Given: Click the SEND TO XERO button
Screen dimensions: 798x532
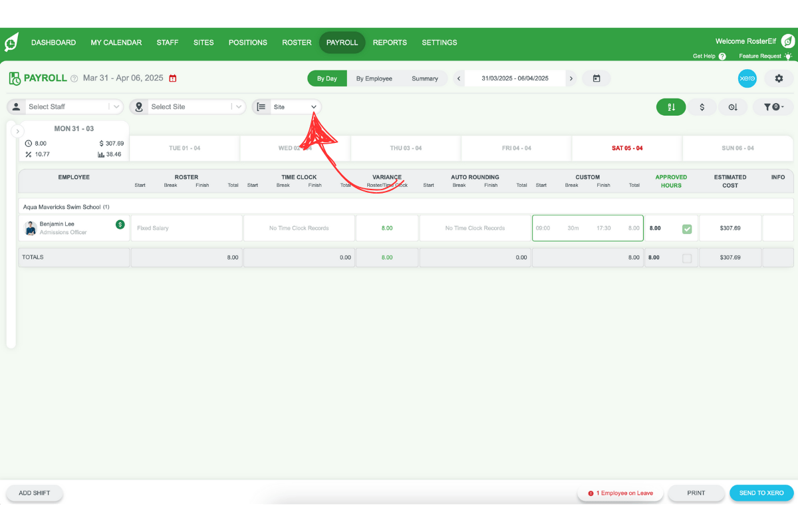Looking at the screenshot, I should (761, 493).
